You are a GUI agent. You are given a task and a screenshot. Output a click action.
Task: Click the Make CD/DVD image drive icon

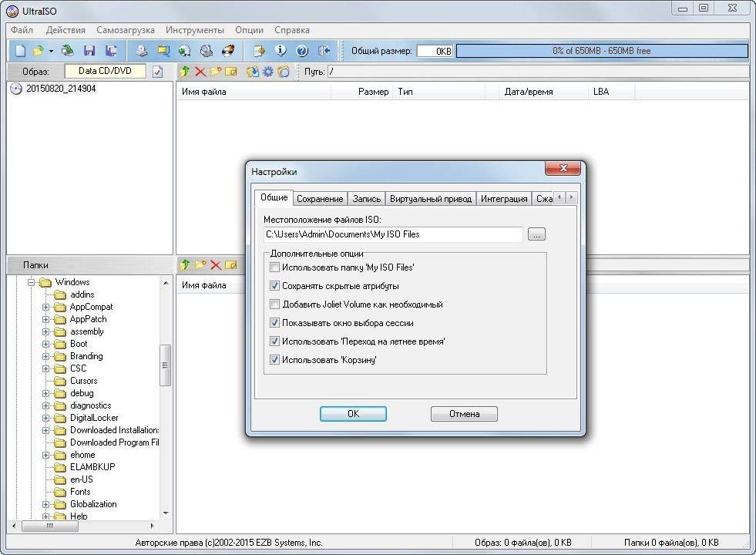tap(141, 51)
